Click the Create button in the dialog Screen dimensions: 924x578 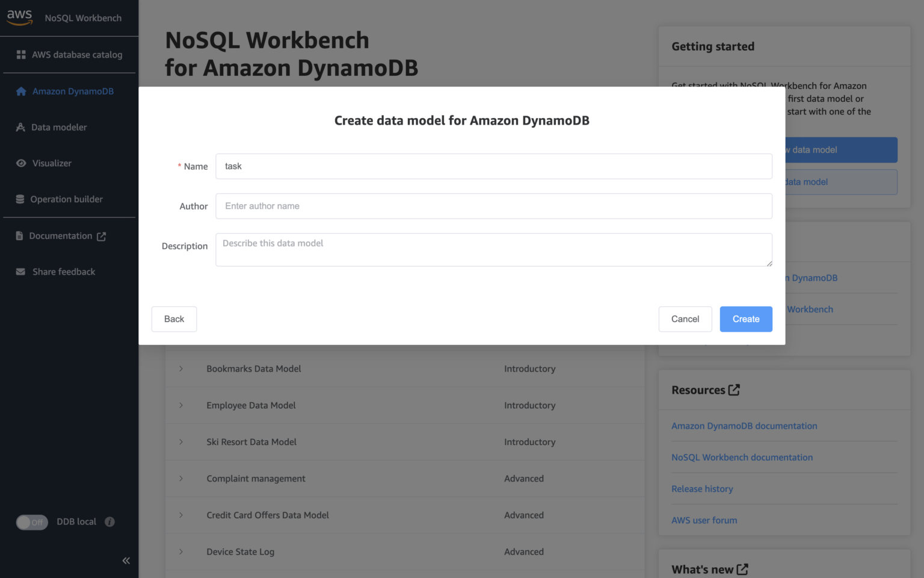[746, 319]
